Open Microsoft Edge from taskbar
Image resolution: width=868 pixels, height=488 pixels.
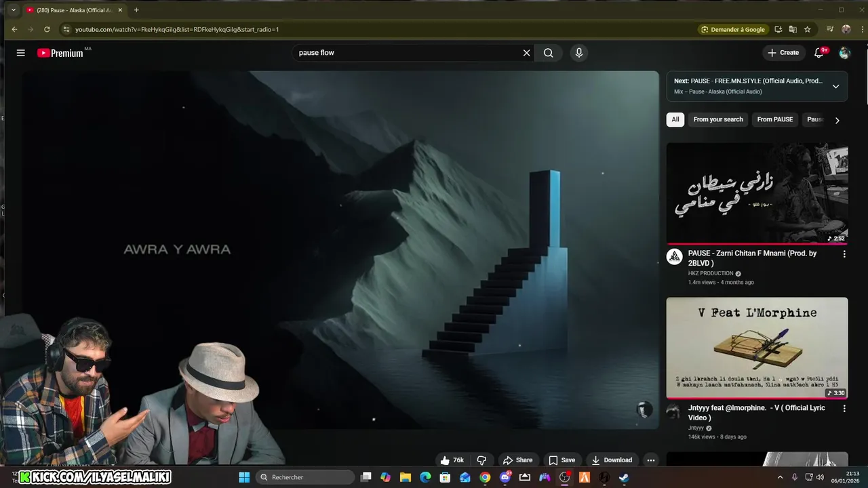pos(425,477)
